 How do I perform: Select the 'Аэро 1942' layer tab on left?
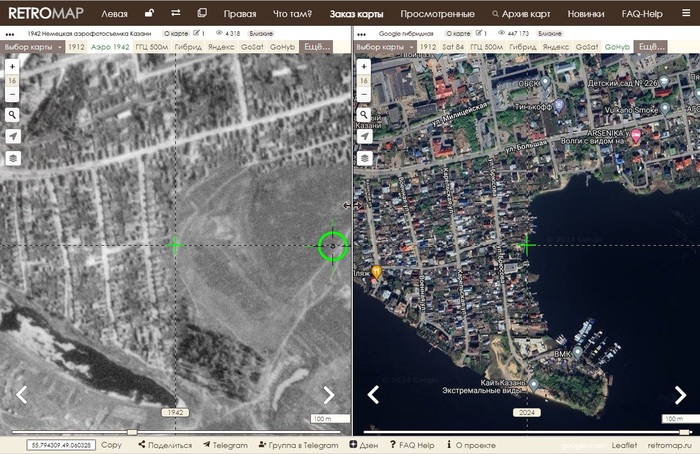[x=110, y=47]
